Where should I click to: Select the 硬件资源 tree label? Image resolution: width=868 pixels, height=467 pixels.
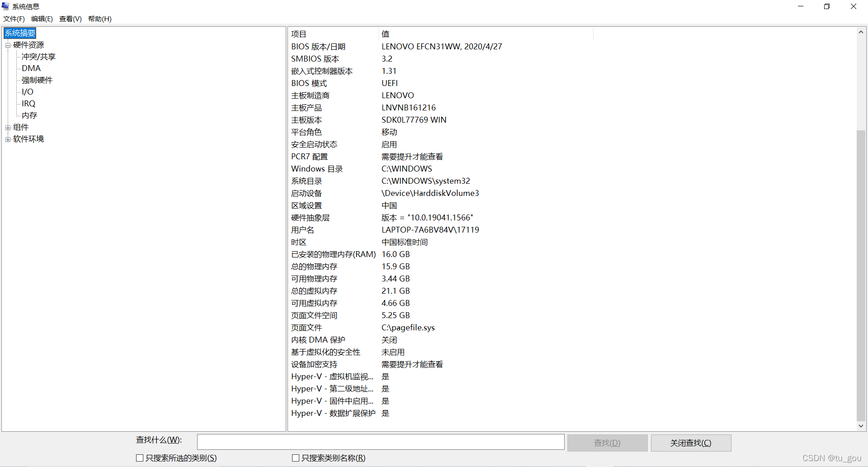(28, 45)
